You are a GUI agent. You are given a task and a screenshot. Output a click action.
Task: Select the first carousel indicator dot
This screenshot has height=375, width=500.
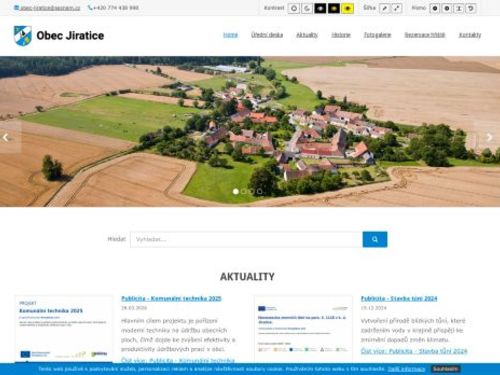point(236,191)
